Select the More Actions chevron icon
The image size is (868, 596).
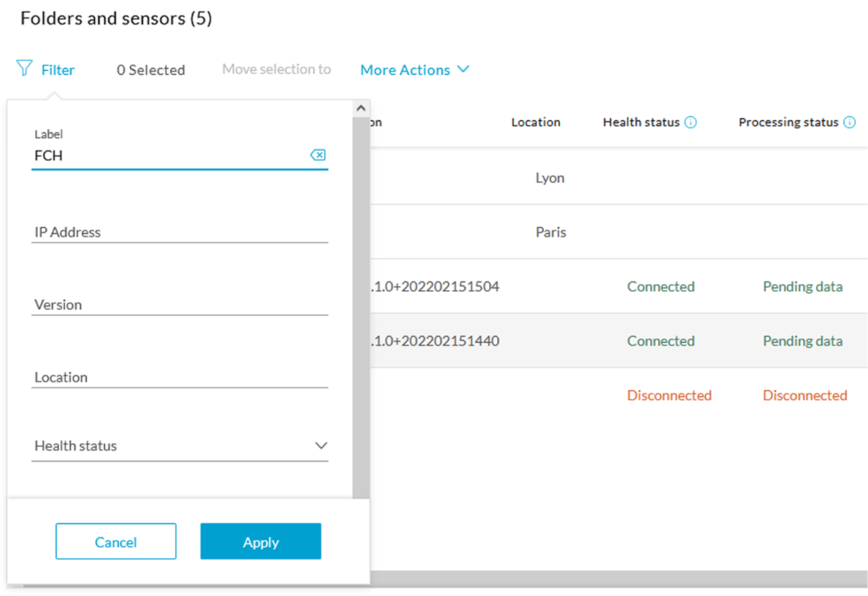(464, 69)
